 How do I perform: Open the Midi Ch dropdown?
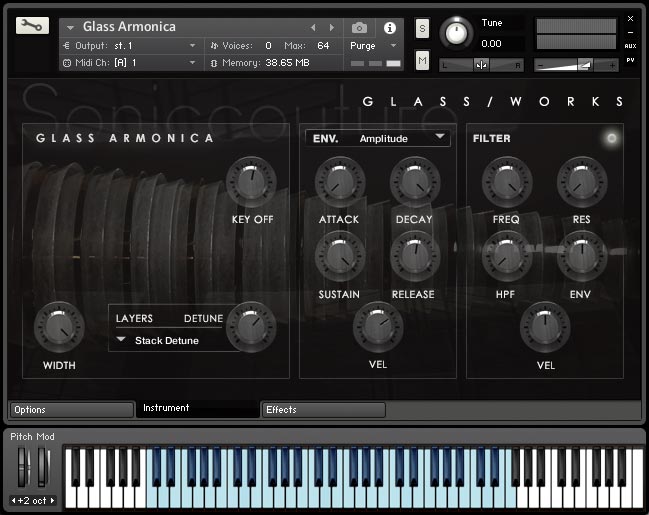[192, 63]
